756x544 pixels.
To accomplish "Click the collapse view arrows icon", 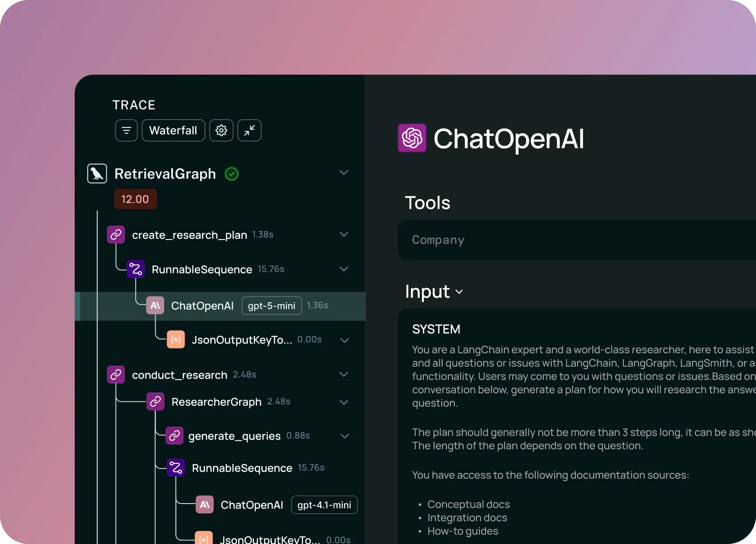I will click(249, 131).
